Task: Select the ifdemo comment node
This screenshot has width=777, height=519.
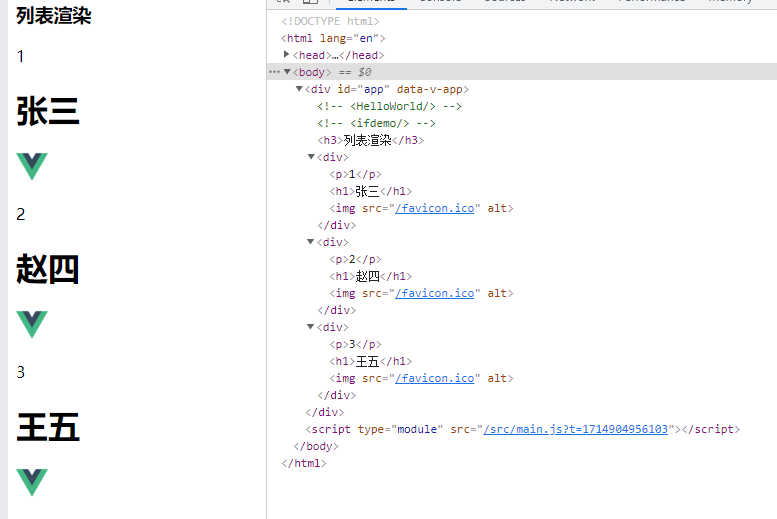Action: click(x=377, y=123)
